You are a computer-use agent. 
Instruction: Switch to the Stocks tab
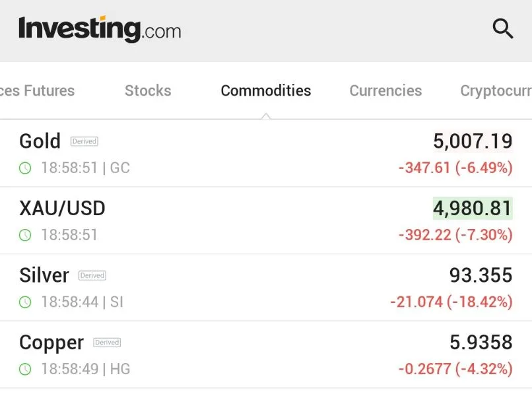click(x=148, y=90)
